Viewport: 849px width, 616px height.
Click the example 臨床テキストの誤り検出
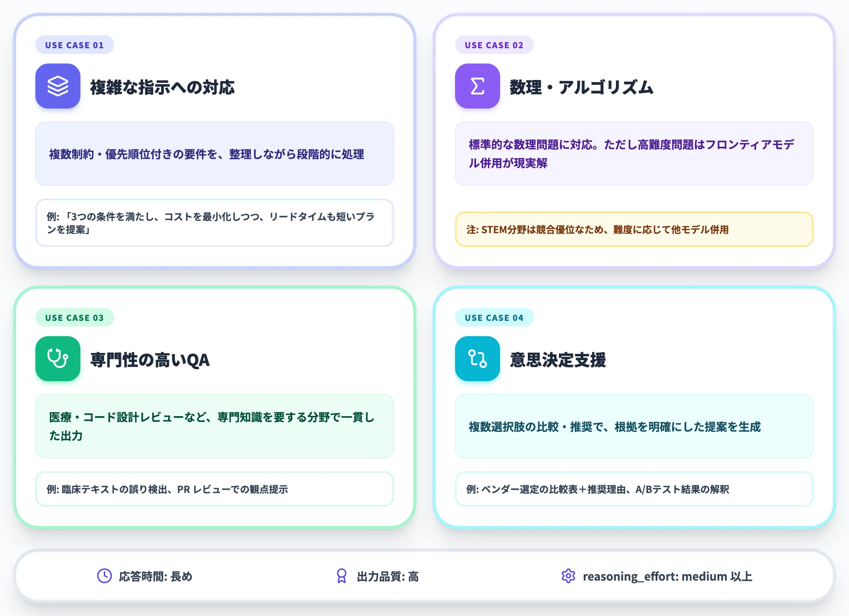[x=215, y=489]
